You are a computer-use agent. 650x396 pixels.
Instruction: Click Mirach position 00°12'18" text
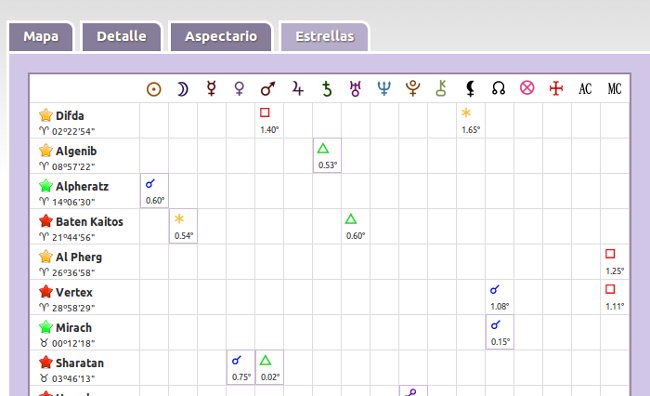pos(73,343)
